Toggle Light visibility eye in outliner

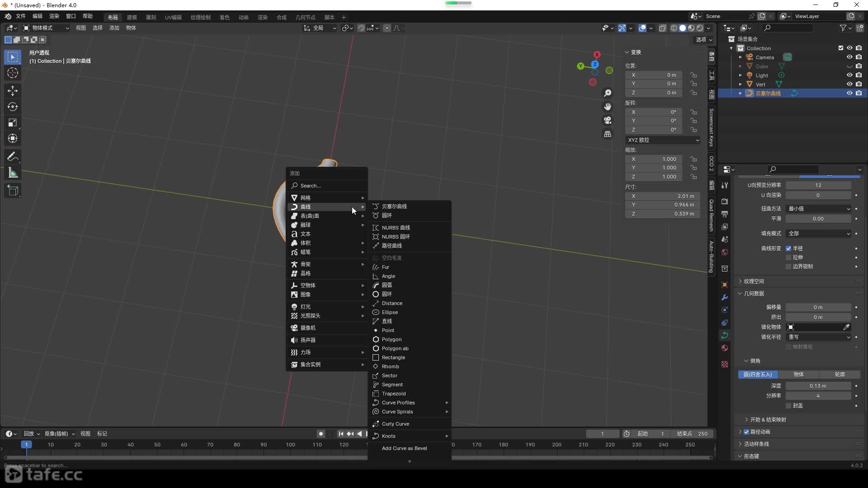pyautogui.click(x=849, y=75)
